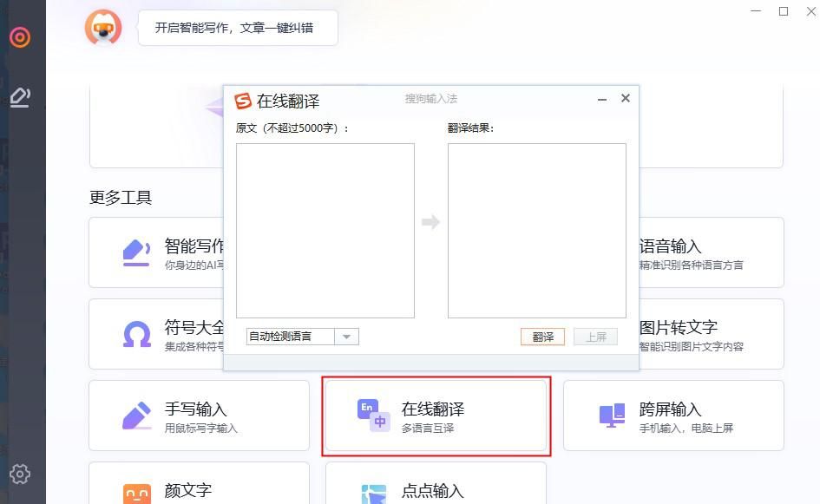Click the 符号大全 card title
The width and height of the screenshot is (820, 504).
[x=194, y=327]
